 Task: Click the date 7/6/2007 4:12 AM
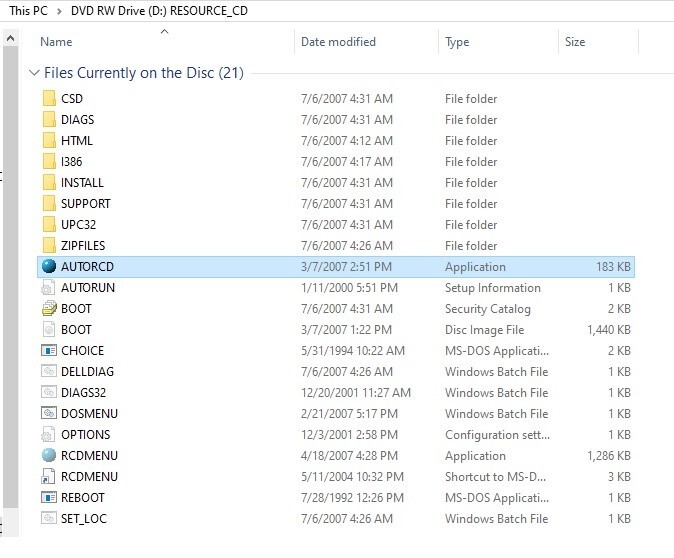coord(347,141)
